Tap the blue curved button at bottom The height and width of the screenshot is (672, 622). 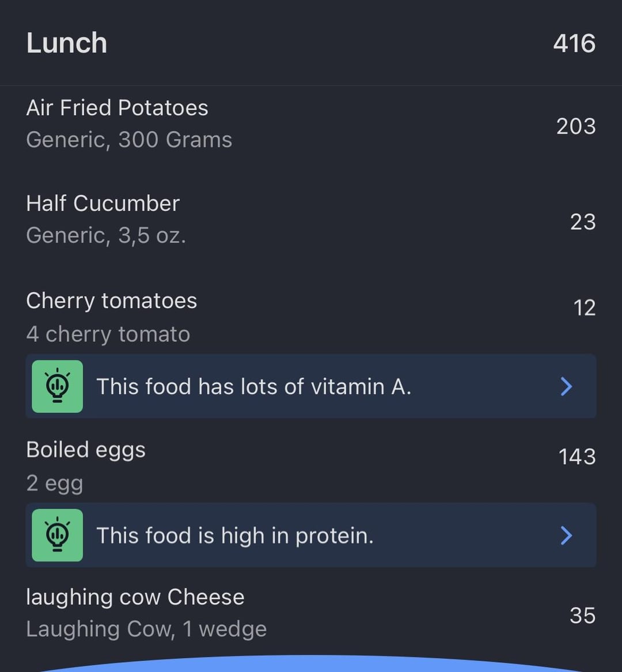(311, 664)
